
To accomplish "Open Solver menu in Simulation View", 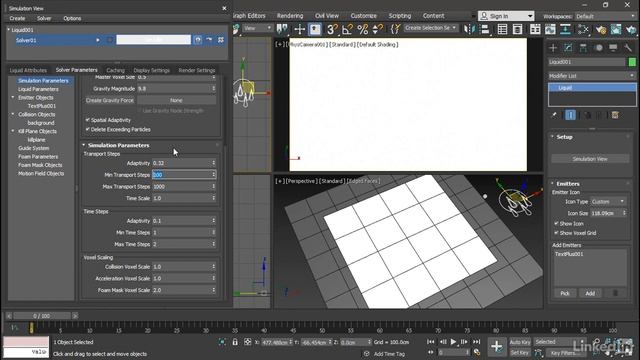I will [44, 18].
